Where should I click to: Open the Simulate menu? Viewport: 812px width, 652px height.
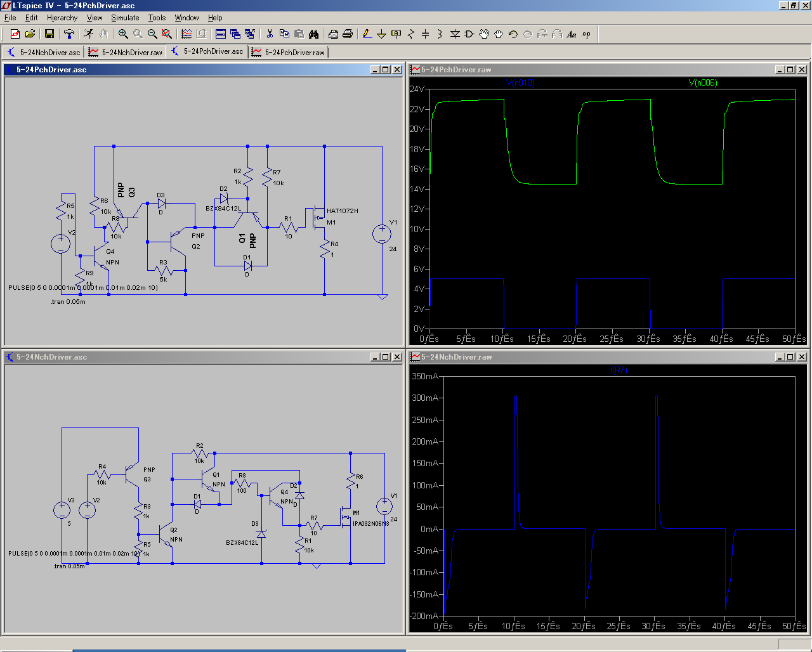coord(125,18)
